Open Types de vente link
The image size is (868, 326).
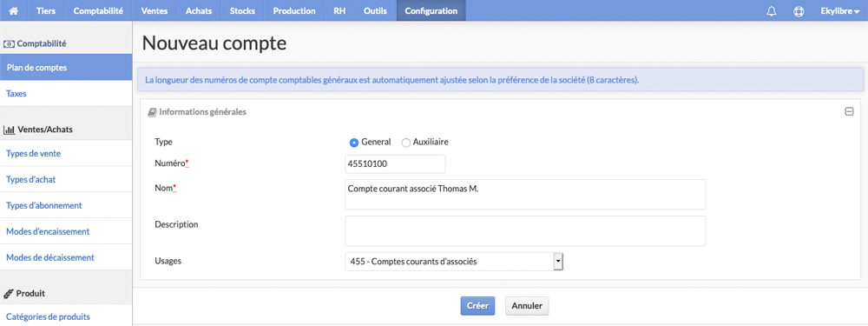pos(66,154)
